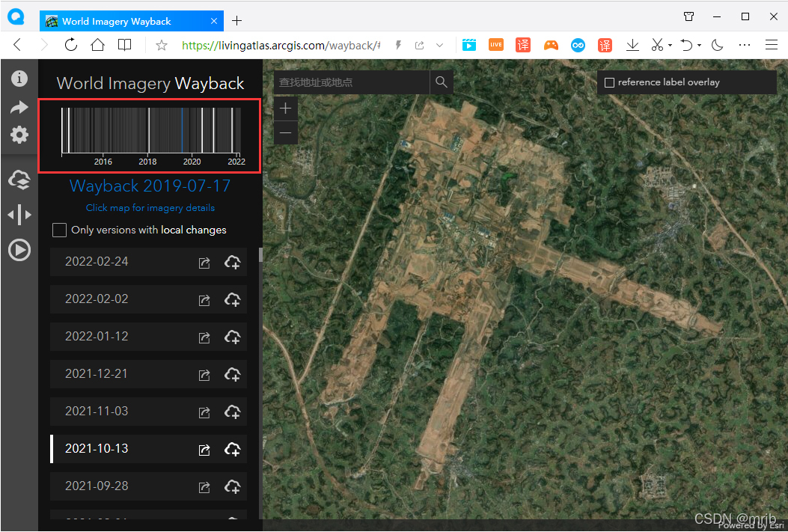788x532 pixels.
Task: Zoom out on the map
Action: pos(285,132)
